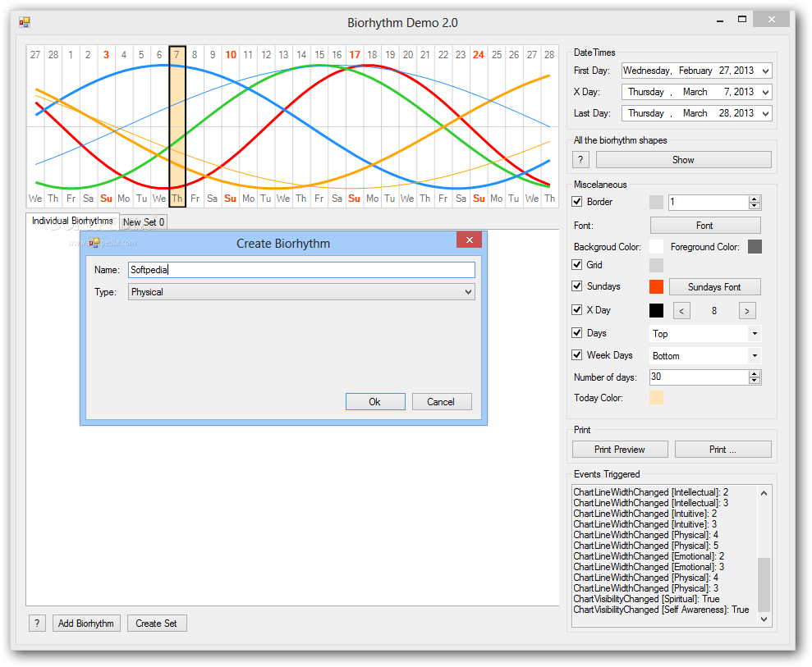Switch to Individual Biorhythms tab
This screenshot has height=667, width=812.
[72, 221]
